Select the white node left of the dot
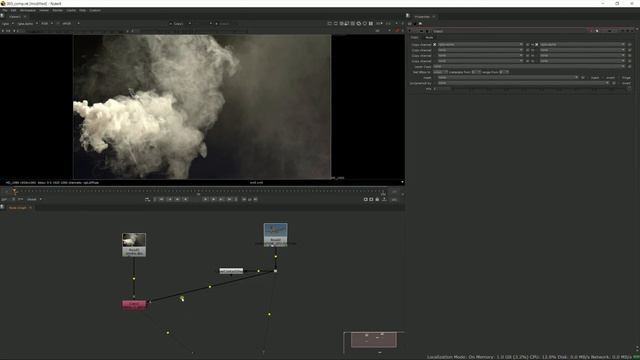Screen dimensions: 640x360 coord(231,271)
